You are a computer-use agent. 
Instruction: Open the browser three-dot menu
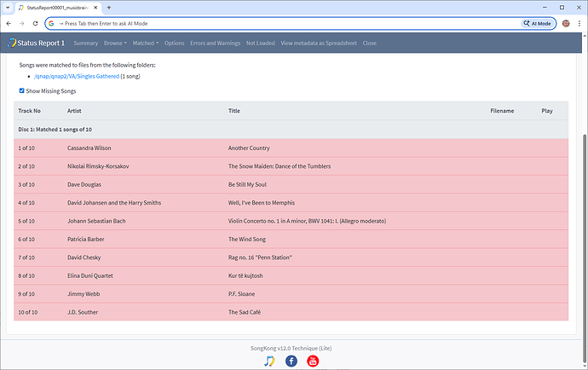click(x=579, y=23)
